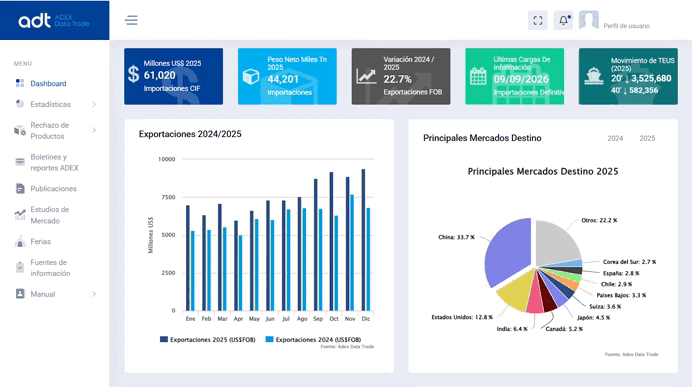This screenshot has height=388, width=692.
Task: Click the 'Canadá: 5.2 %' label
Action: click(564, 329)
